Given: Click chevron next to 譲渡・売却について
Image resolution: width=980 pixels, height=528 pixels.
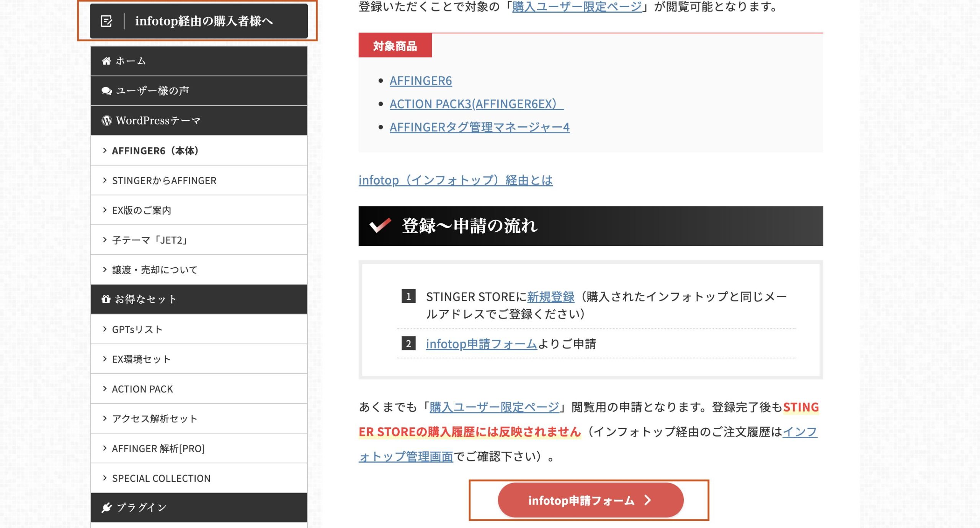Looking at the screenshot, I should [x=105, y=270].
